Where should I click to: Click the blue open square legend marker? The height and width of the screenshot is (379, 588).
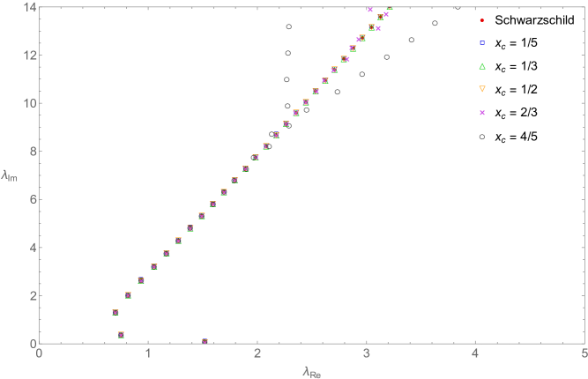click(x=481, y=42)
